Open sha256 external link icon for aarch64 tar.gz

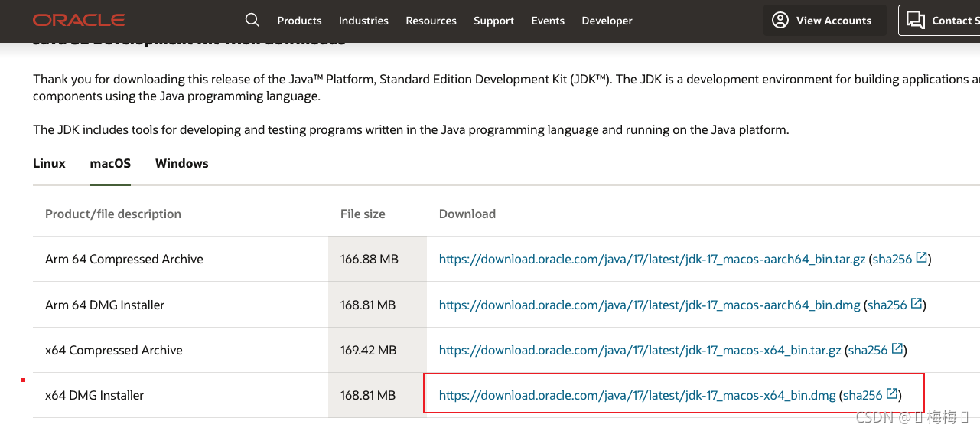click(922, 258)
